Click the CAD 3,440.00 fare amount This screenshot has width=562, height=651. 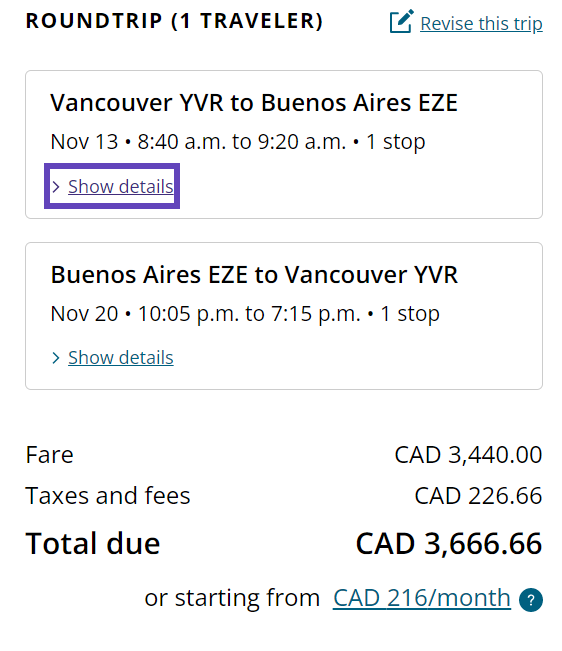[x=468, y=455]
